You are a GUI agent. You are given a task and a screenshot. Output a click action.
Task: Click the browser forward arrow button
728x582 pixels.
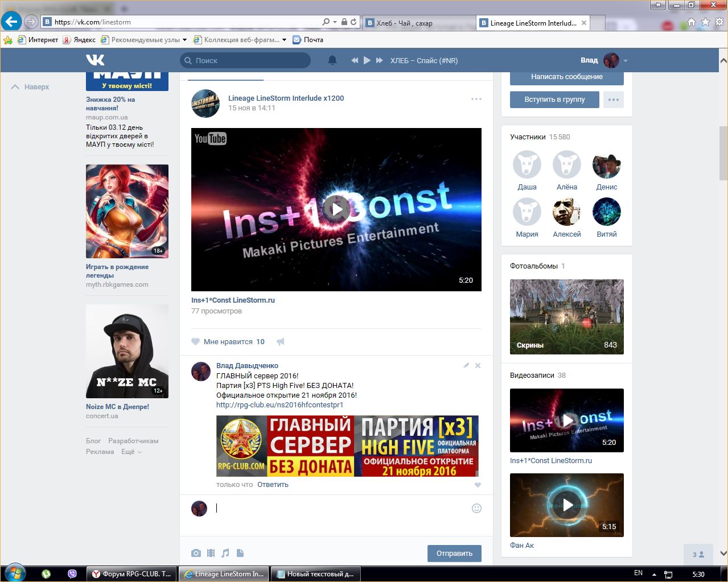tap(31, 22)
